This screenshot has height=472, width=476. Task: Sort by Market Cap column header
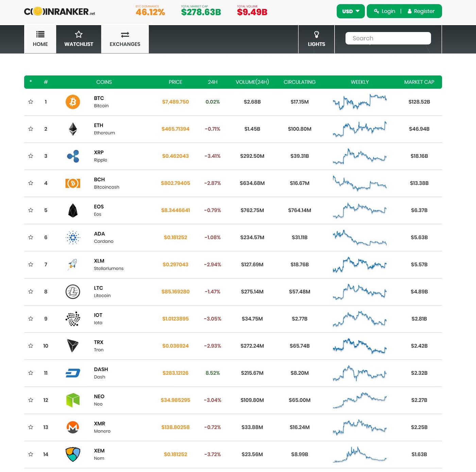419,82
